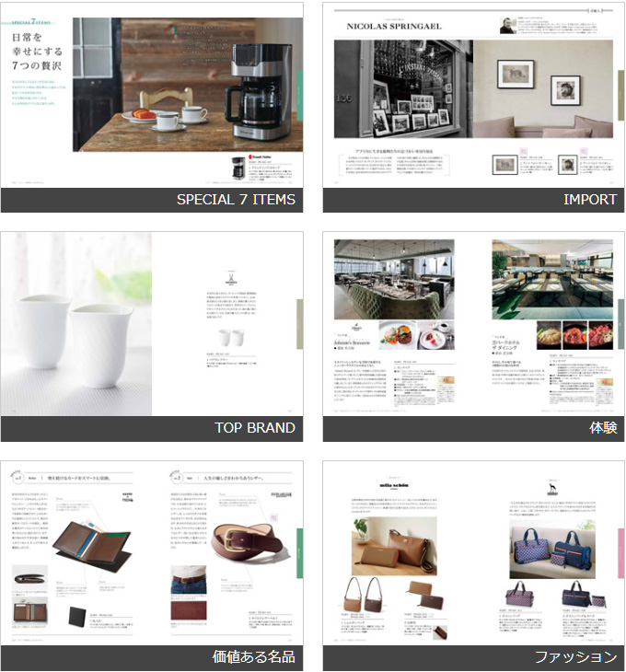Click the 日常を幸せにする7つの贅沢 headline
The height and width of the screenshot is (672, 626).
(x=37, y=52)
